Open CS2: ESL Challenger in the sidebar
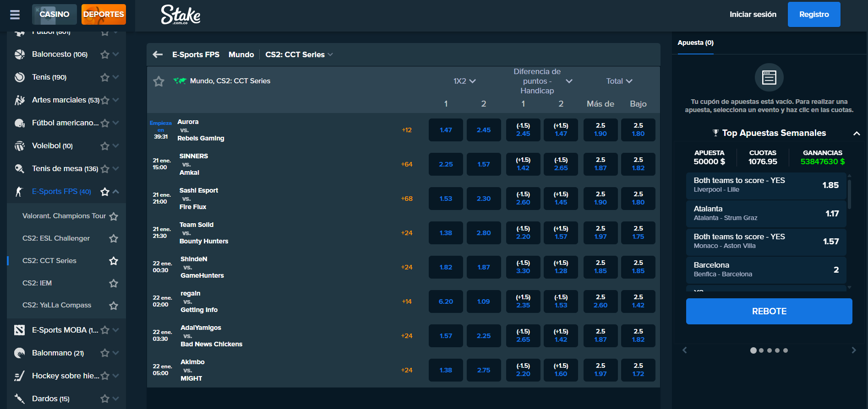The width and height of the screenshot is (868, 409). pos(56,238)
